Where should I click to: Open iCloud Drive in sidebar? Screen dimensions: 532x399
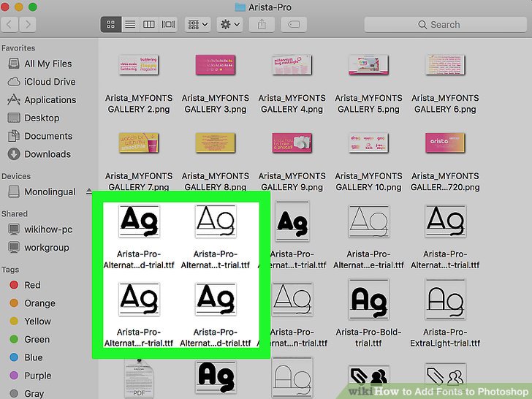pos(42,82)
